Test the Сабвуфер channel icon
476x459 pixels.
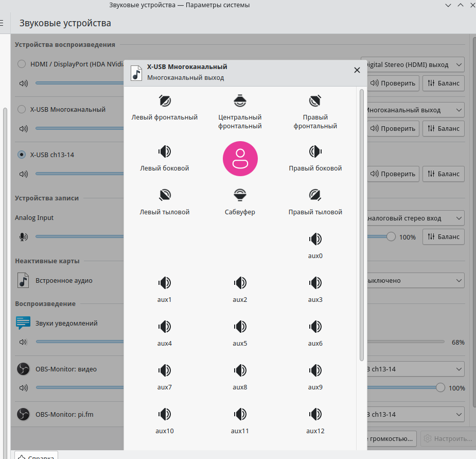(x=240, y=195)
